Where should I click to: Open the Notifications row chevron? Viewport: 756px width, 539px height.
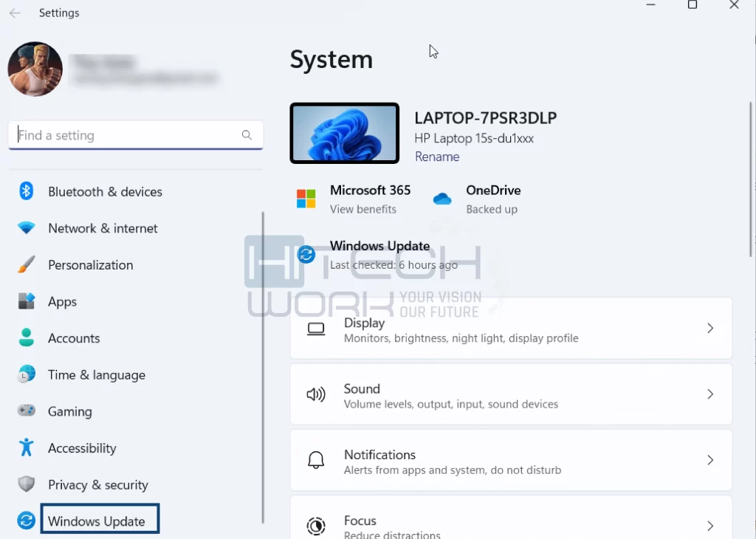[x=710, y=460]
